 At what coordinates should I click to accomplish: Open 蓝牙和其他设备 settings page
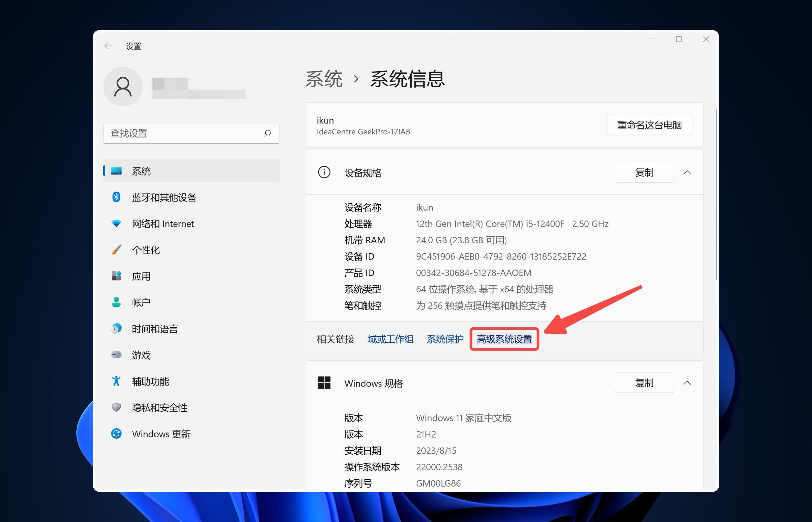coord(191,197)
